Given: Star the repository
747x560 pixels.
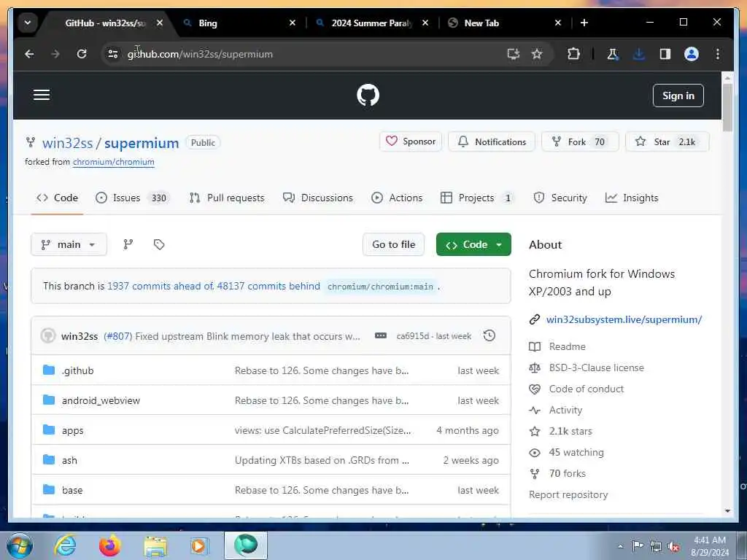Looking at the screenshot, I should 667,141.
